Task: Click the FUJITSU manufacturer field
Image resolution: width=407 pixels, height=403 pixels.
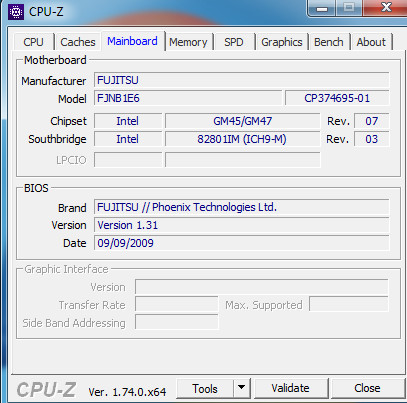Action: [241, 80]
